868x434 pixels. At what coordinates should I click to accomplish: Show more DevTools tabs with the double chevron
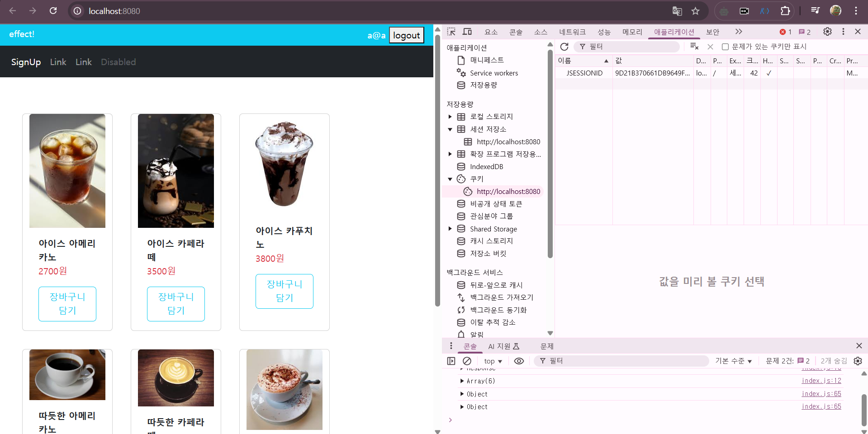739,32
